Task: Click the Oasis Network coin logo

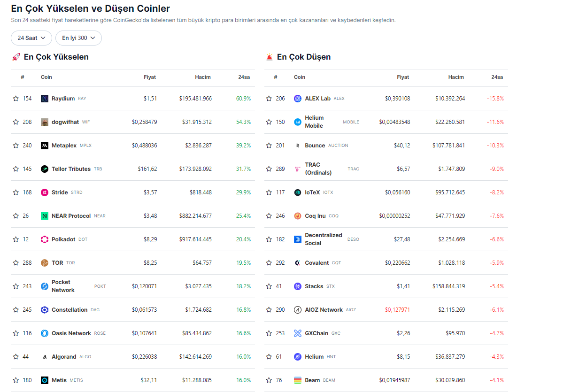Action: point(45,333)
